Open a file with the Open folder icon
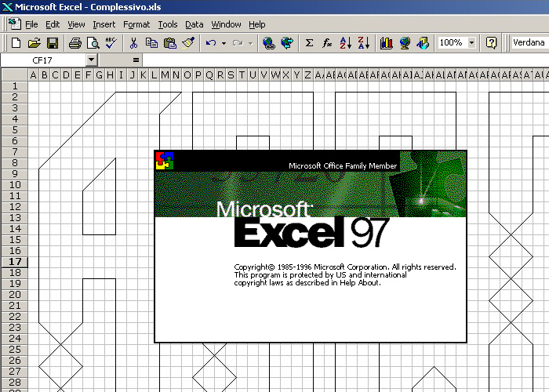The height and width of the screenshot is (392, 549). coord(34,43)
